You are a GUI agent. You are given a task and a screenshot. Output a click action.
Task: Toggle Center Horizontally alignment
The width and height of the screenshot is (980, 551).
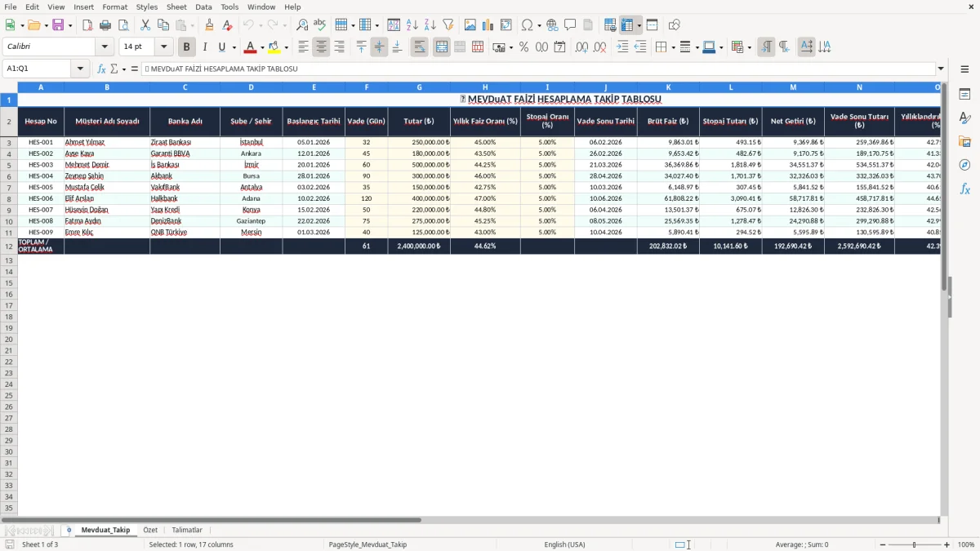point(321,47)
